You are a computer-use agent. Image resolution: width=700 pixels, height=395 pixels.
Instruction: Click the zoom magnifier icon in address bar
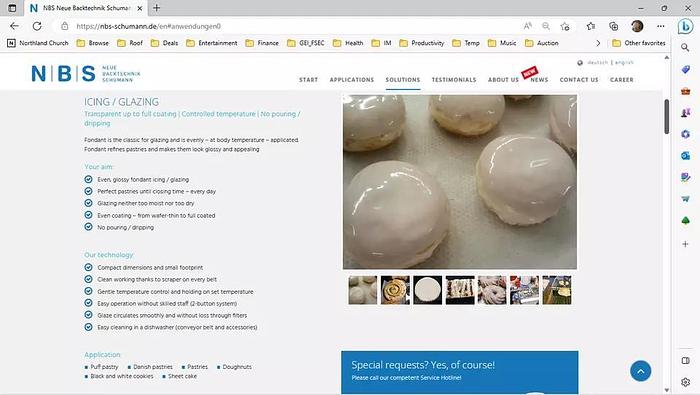[x=546, y=26]
